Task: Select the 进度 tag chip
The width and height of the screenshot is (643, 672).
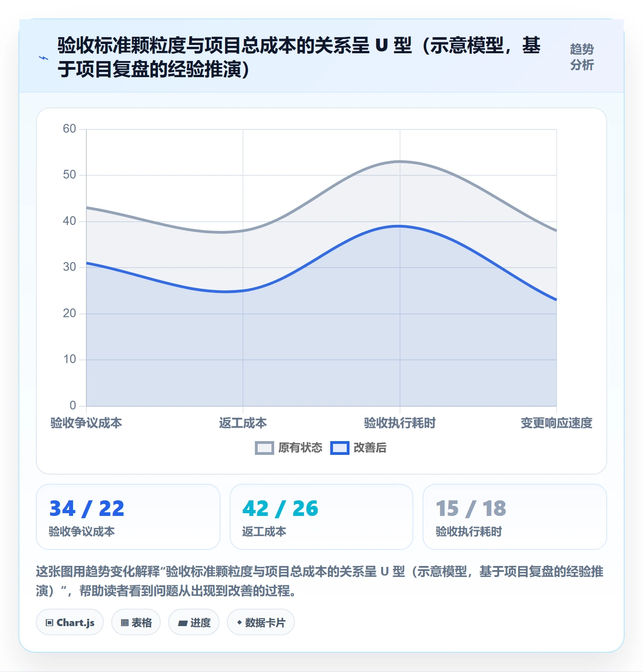Action: [194, 622]
